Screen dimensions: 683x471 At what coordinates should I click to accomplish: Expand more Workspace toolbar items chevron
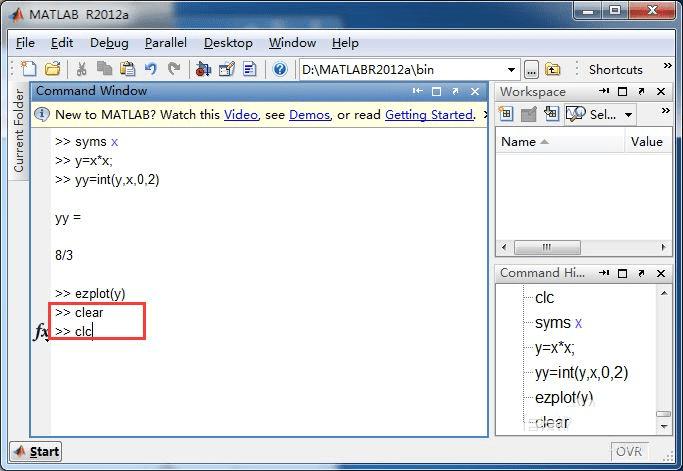coord(665,111)
